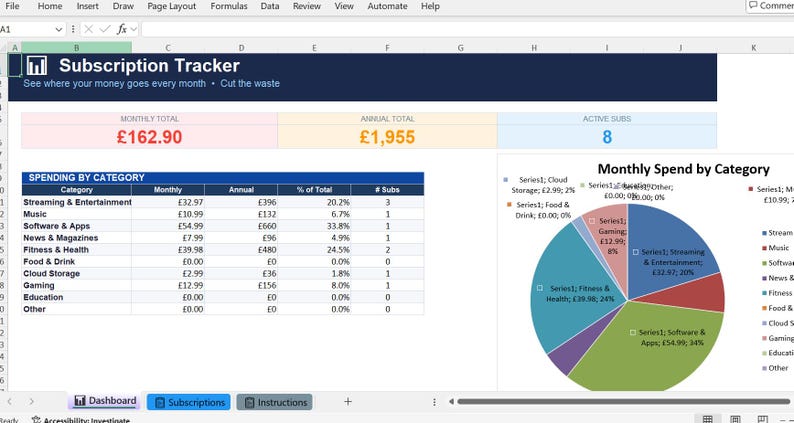
Task: Click the 33.8% percent of total cell
Action: point(314,226)
